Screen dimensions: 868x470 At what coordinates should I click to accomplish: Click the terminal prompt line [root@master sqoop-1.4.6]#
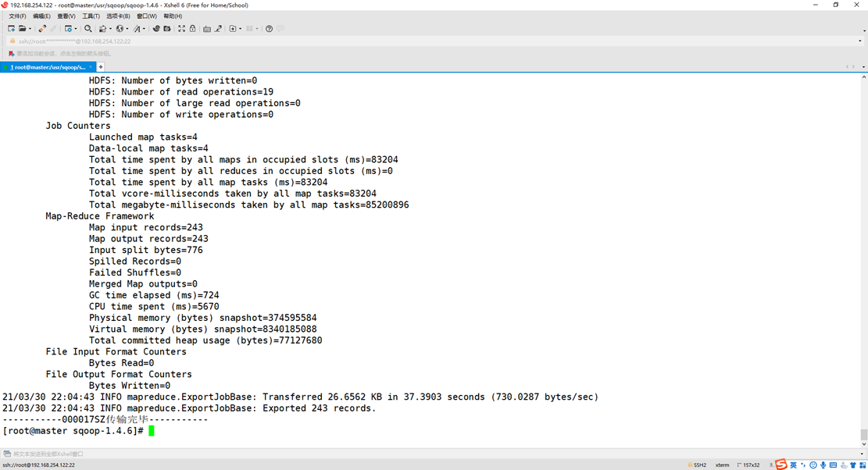pos(73,431)
